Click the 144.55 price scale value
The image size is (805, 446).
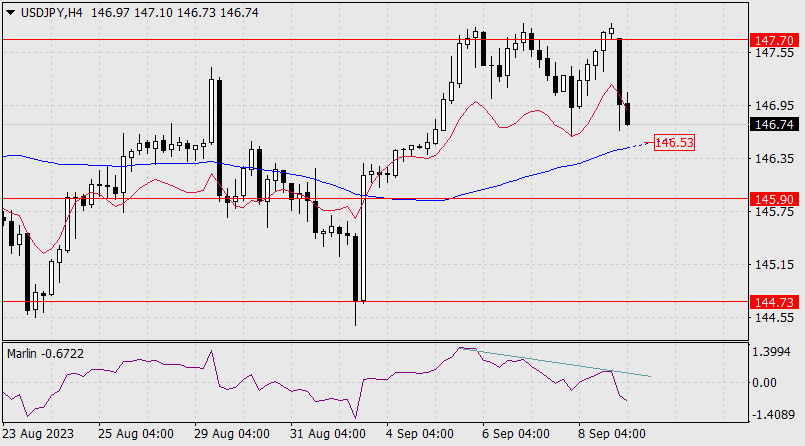pos(774,318)
